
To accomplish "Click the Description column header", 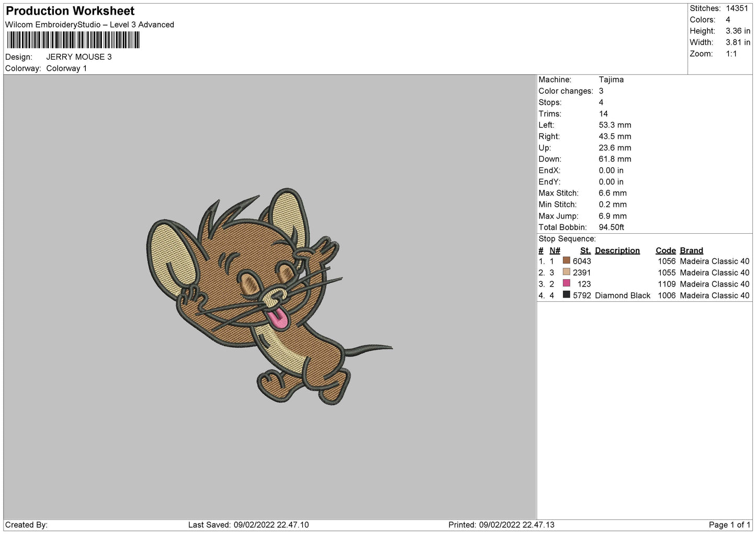I will tap(617, 251).
